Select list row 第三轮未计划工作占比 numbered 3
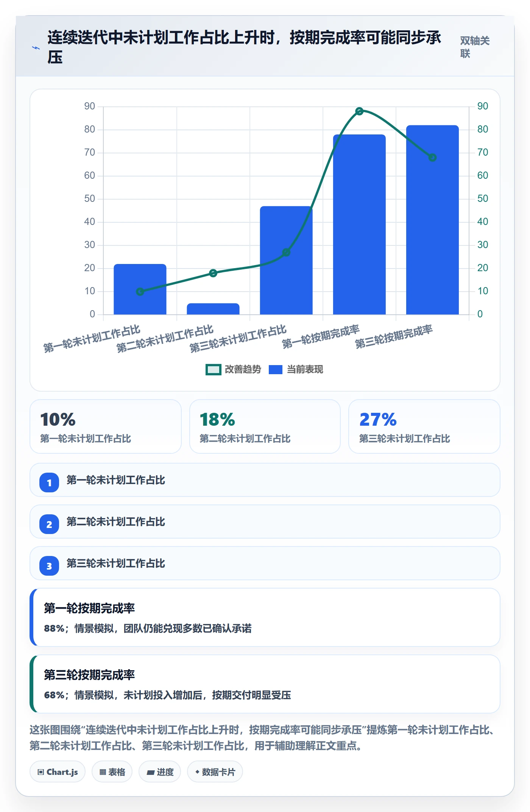This screenshot has width=530, height=812. [265, 563]
